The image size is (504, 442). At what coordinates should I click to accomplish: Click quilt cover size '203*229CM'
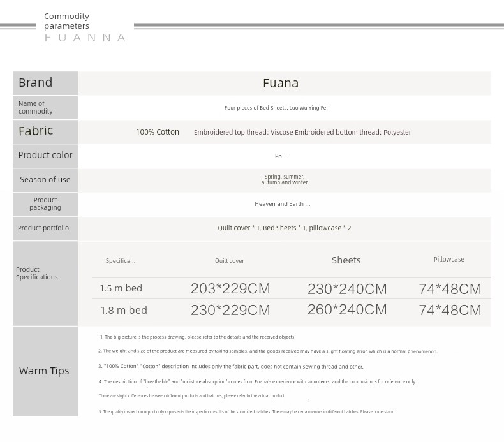click(230, 289)
